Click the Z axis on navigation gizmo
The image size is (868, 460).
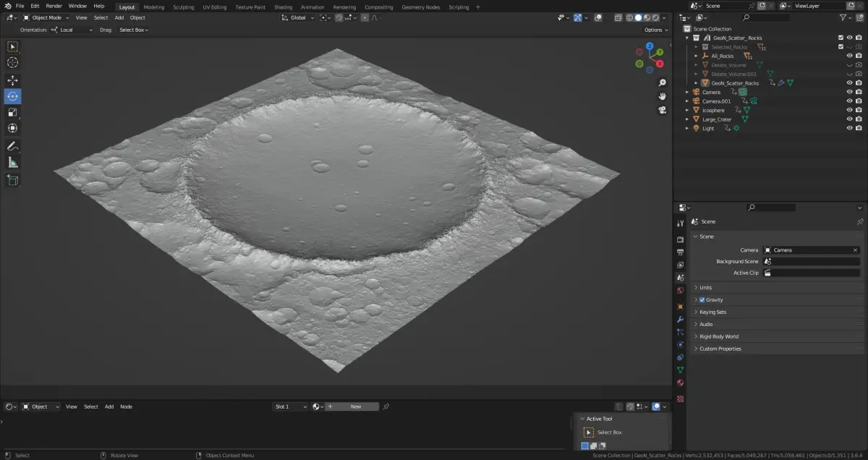[x=650, y=46]
